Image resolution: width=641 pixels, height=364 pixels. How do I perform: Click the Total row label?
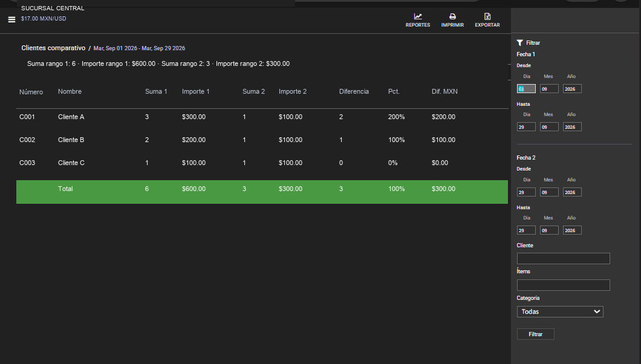[x=65, y=189]
